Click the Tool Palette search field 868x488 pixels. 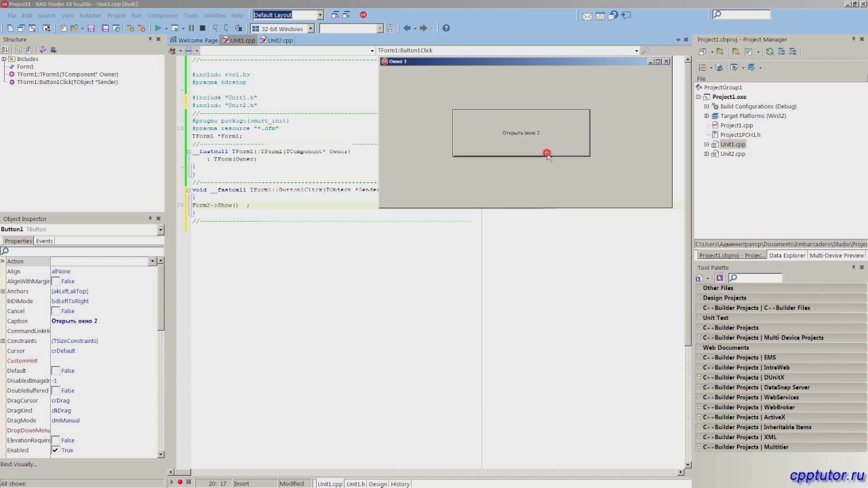tap(755, 278)
